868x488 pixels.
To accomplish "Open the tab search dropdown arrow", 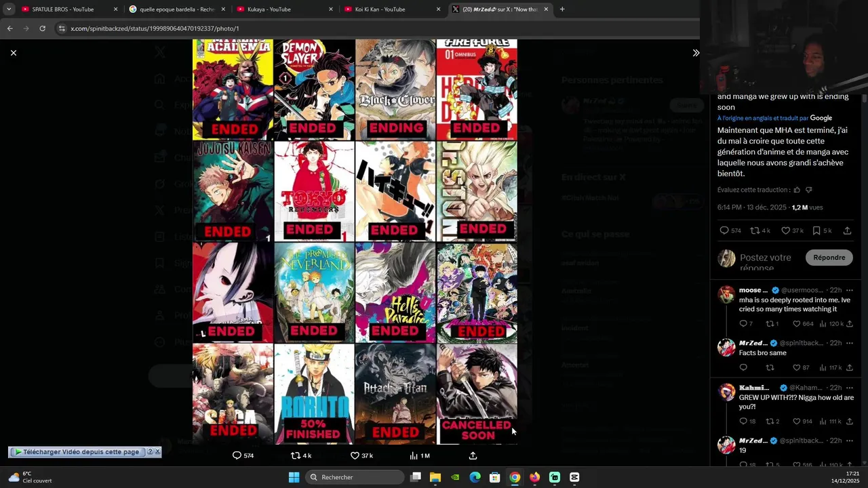I will pos(9,9).
